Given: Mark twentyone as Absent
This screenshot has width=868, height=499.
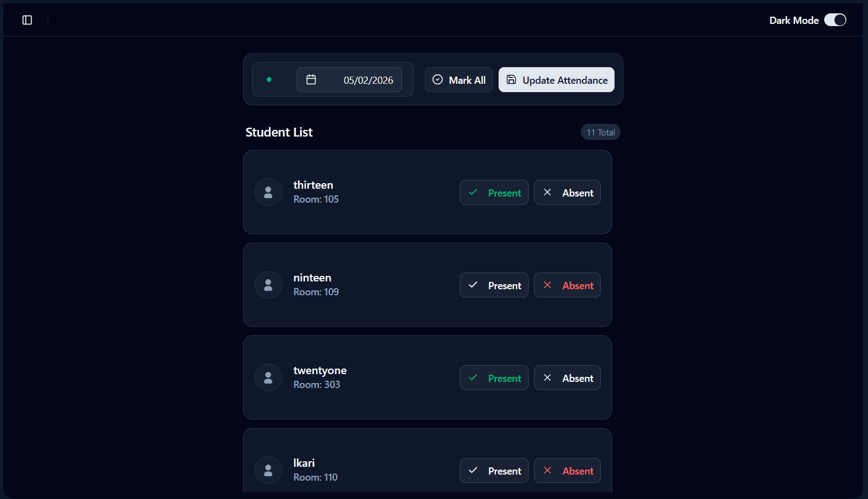Looking at the screenshot, I should (x=567, y=378).
